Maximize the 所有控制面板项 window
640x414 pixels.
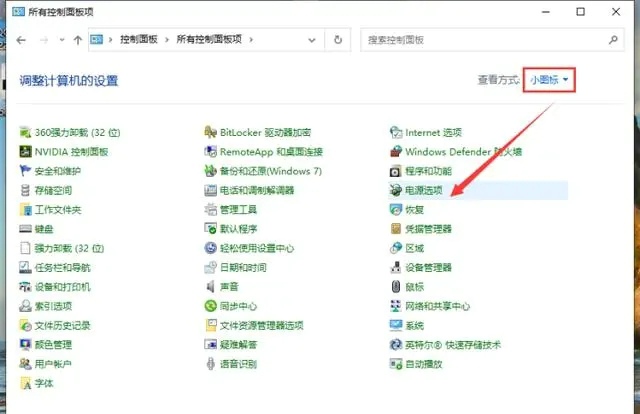coord(580,12)
